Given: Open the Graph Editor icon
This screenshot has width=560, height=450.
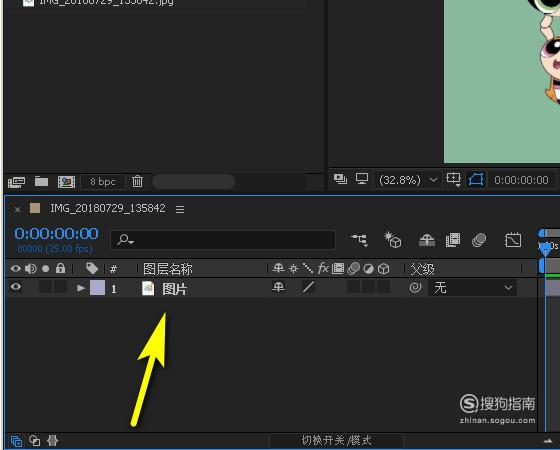Looking at the screenshot, I should (x=513, y=240).
